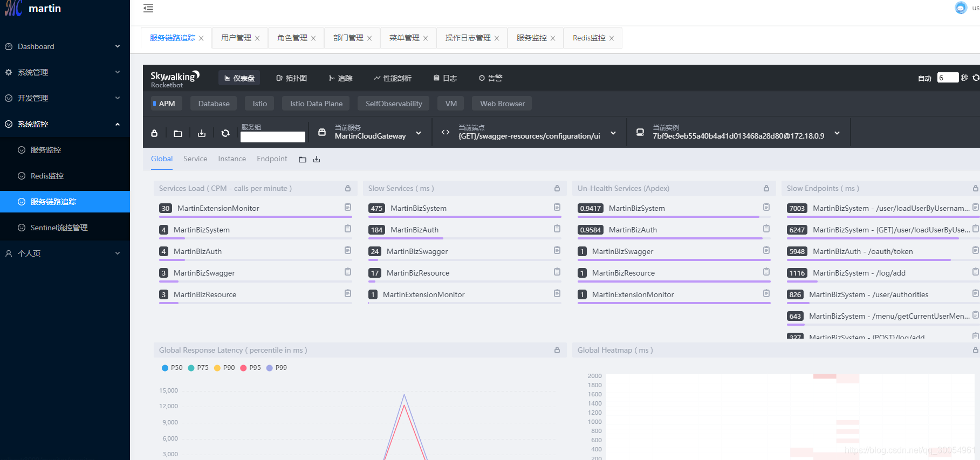Viewport: 980px width, 460px height.
Task: Click the user avatar icon
Action: [961, 8]
